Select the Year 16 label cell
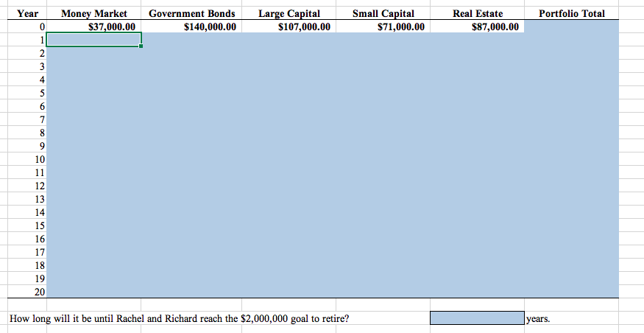This screenshot has width=644, height=333. [x=27, y=239]
